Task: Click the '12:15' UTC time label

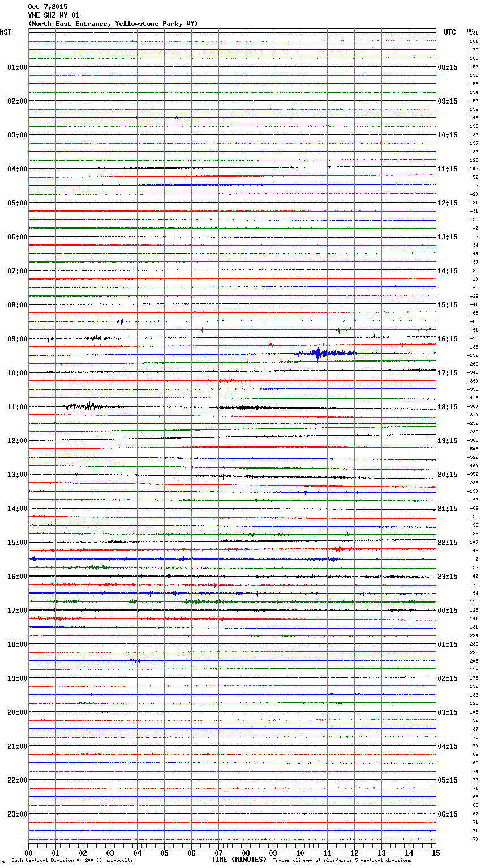Action: (448, 203)
